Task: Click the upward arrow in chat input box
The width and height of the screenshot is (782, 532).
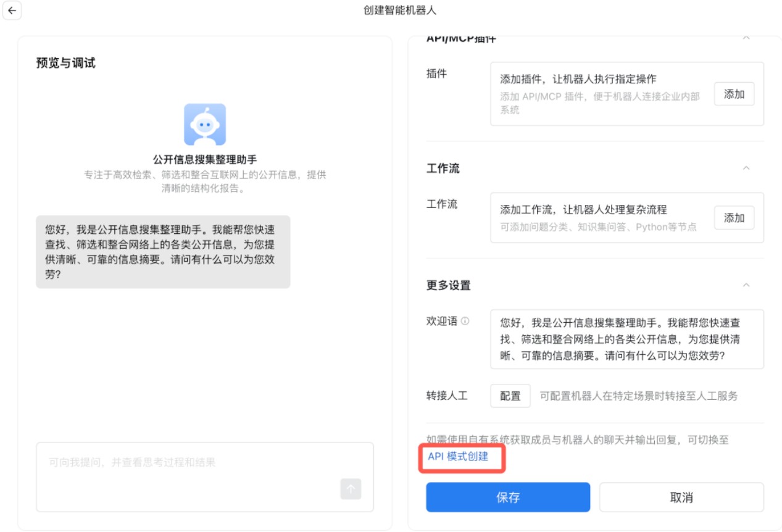Action: [x=349, y=489]
